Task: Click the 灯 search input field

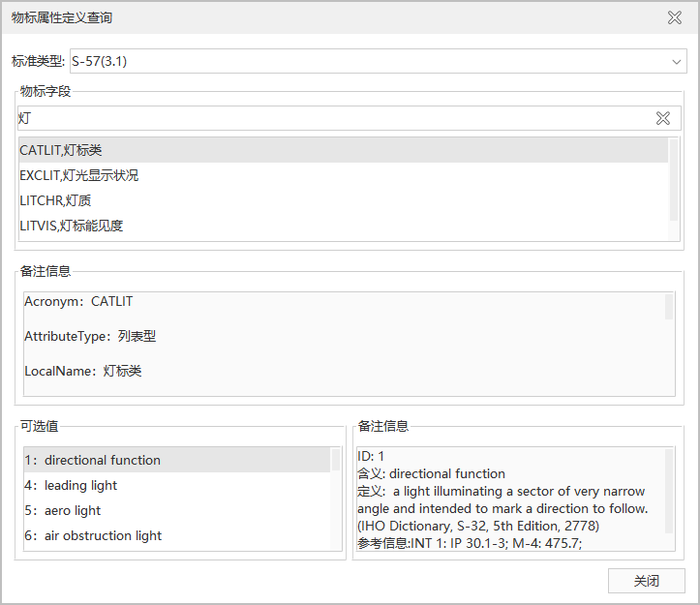Action: click(329, 118)
